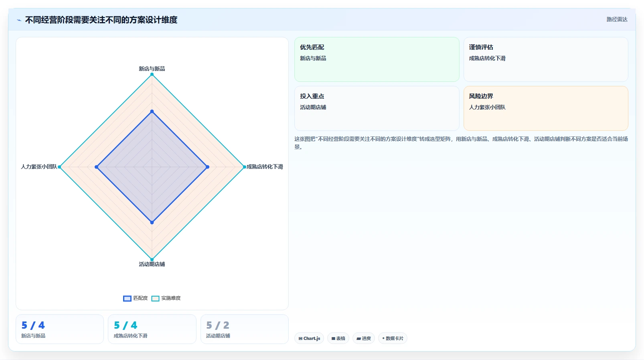The image size is (644, 360).
Task: Open the 谨慎评估 card
Action: click(546, 59)
